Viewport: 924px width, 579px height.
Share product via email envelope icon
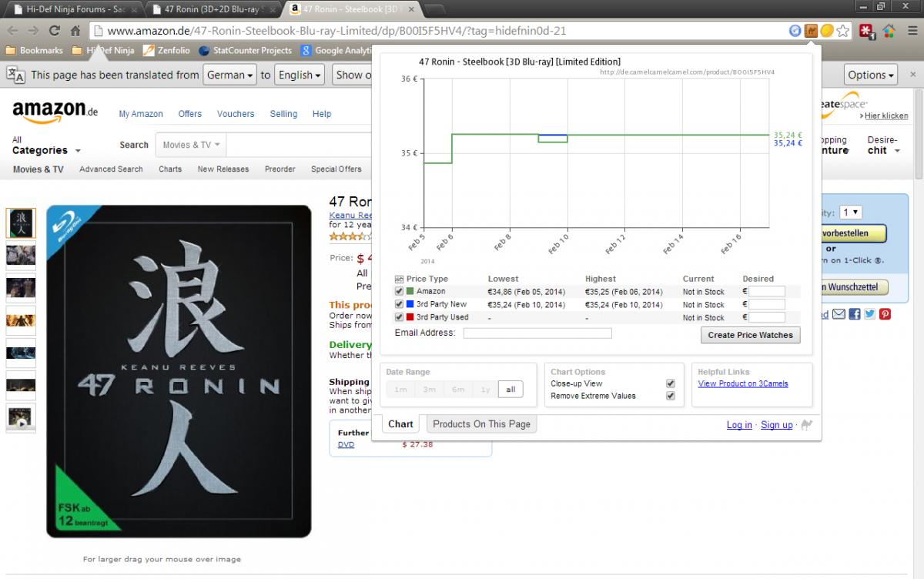(839, 314)
